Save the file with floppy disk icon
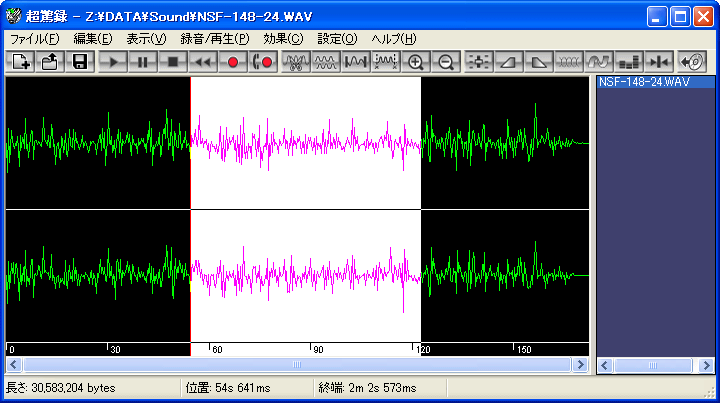 coord(80,62)
